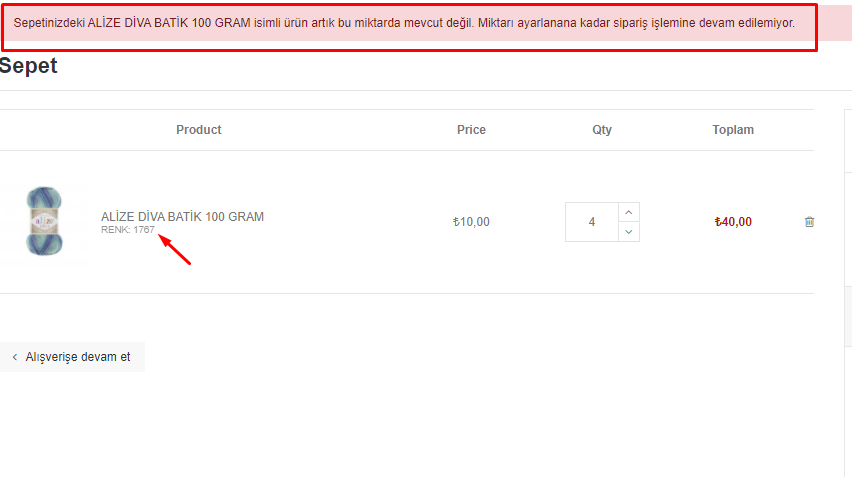Go back via Alışverişe devam et button

(72, 357)
